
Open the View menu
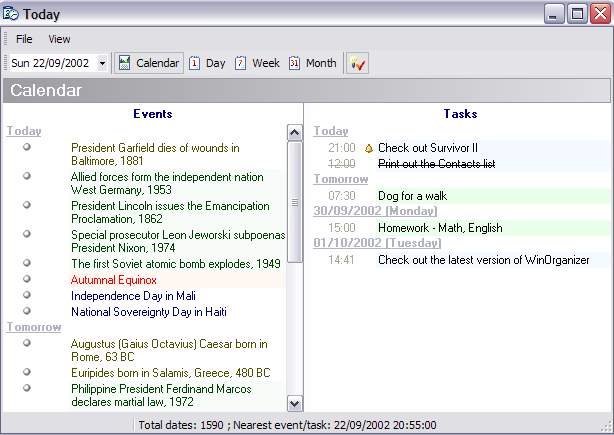point(59,39)
